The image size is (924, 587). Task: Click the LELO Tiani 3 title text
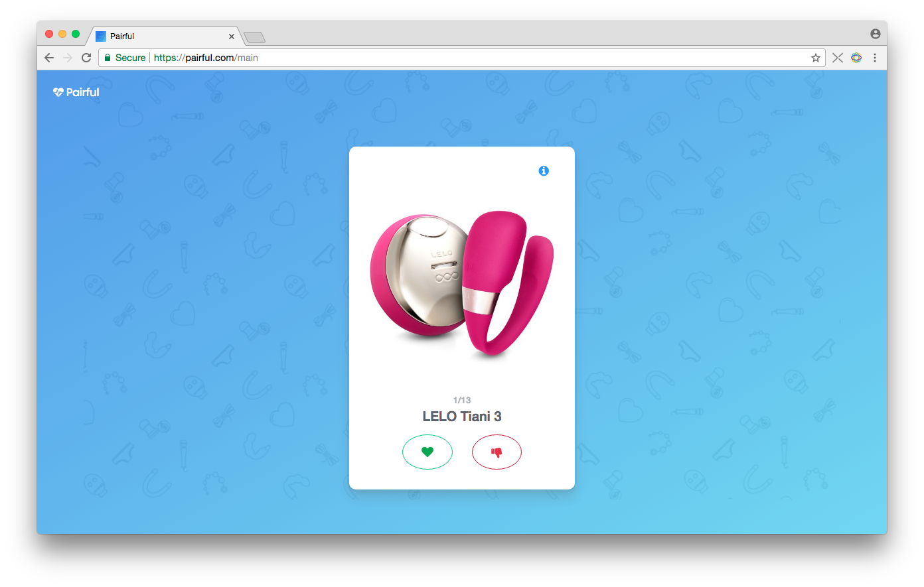462,417
